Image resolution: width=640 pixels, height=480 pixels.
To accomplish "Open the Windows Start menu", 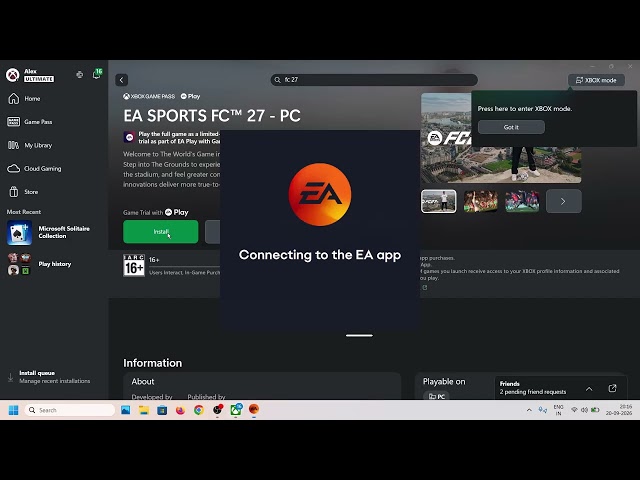I will [x=13, y=410].
